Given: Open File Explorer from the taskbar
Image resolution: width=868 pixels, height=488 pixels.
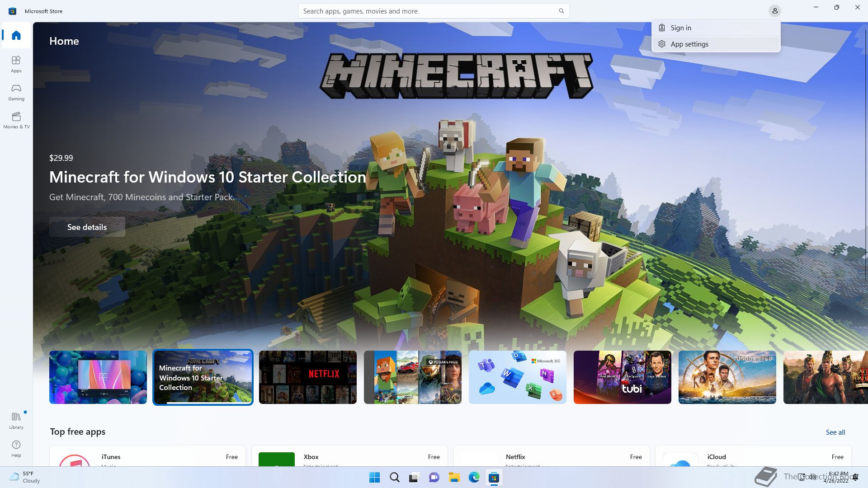Looking at the screenshot, I should pos(454,478).
